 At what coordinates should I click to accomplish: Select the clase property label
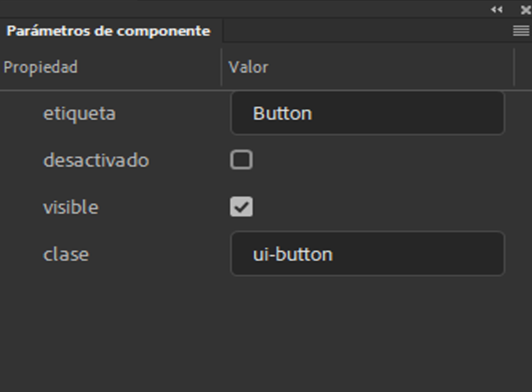click(x=66, y=254)
